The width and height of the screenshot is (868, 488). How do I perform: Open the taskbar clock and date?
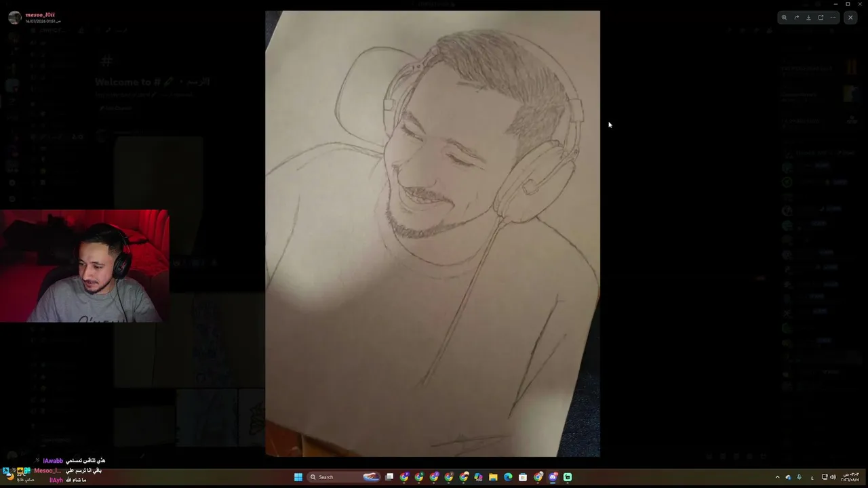click(x=850, y=477)
